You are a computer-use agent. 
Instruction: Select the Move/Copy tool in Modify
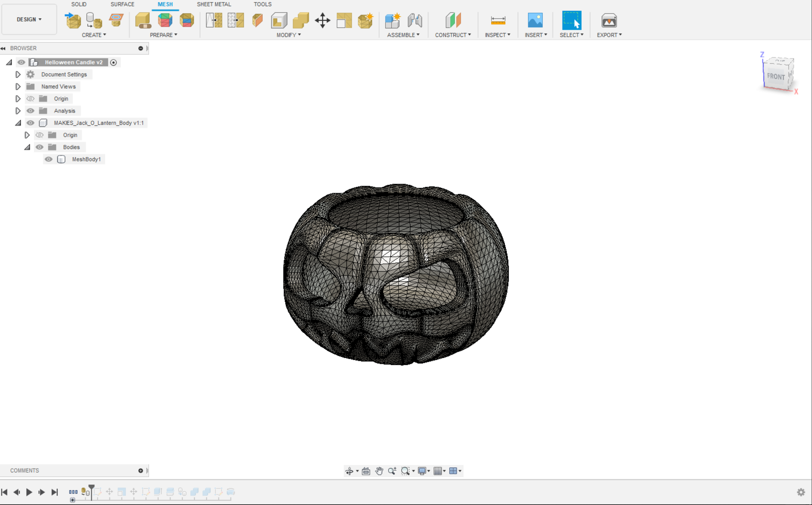coord(322,21)
